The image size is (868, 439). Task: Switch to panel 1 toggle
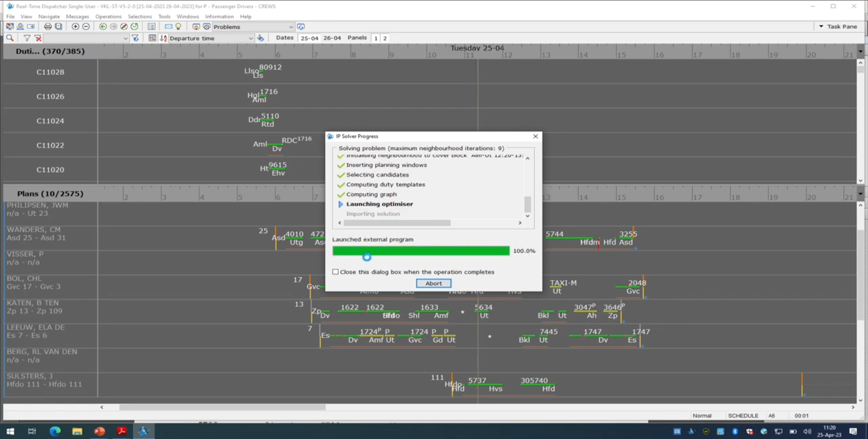tap(376, 39)
